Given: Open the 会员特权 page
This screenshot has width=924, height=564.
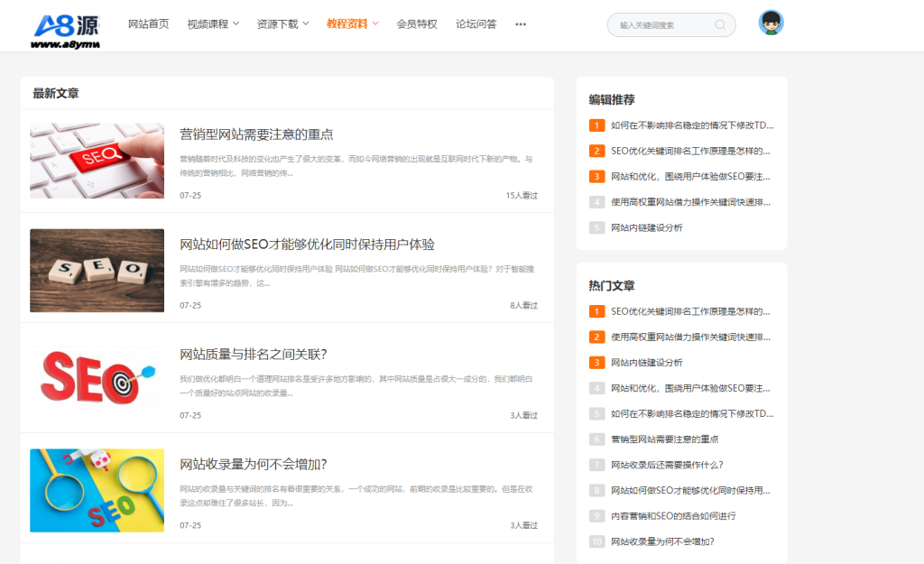Looking at the screenshot, I should [417, 23].
